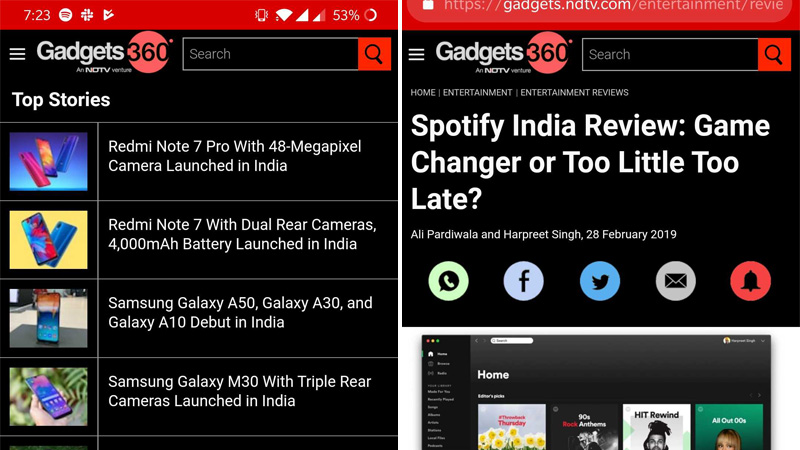Focus the Search field on right screen
The image size is (800, 450).
click(670, 54)
